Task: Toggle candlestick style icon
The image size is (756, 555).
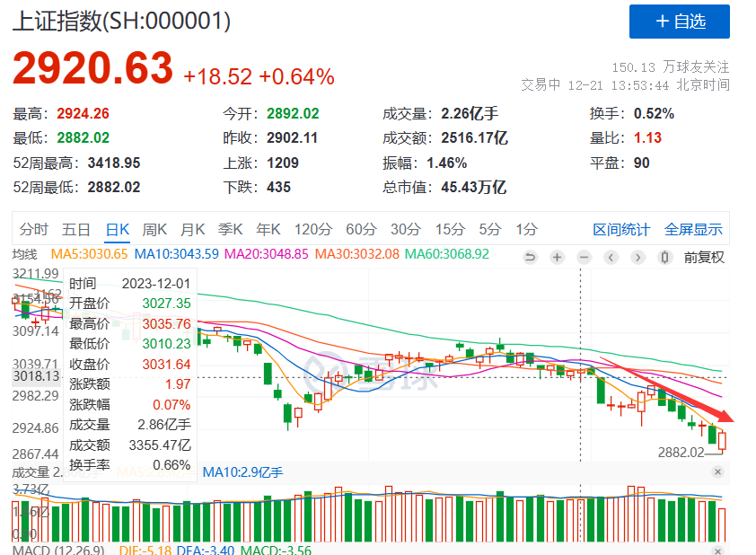Action: coord(665,257)
